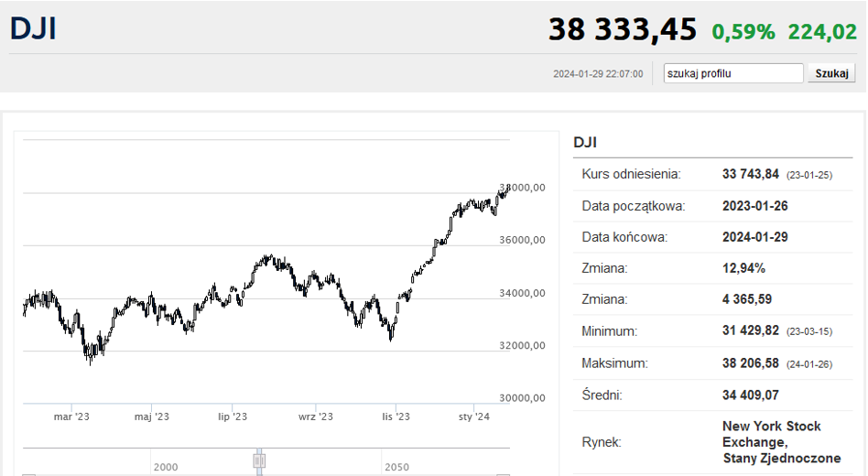The image size is (868, 476).
Task: Click the 38000,00 price level label
Action: click(x=522, y=188)
